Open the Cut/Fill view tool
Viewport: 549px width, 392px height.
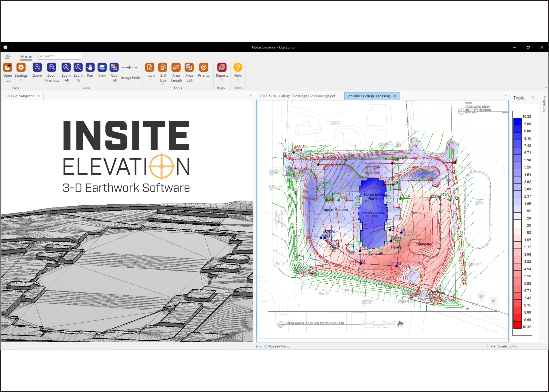coord(114,68)
